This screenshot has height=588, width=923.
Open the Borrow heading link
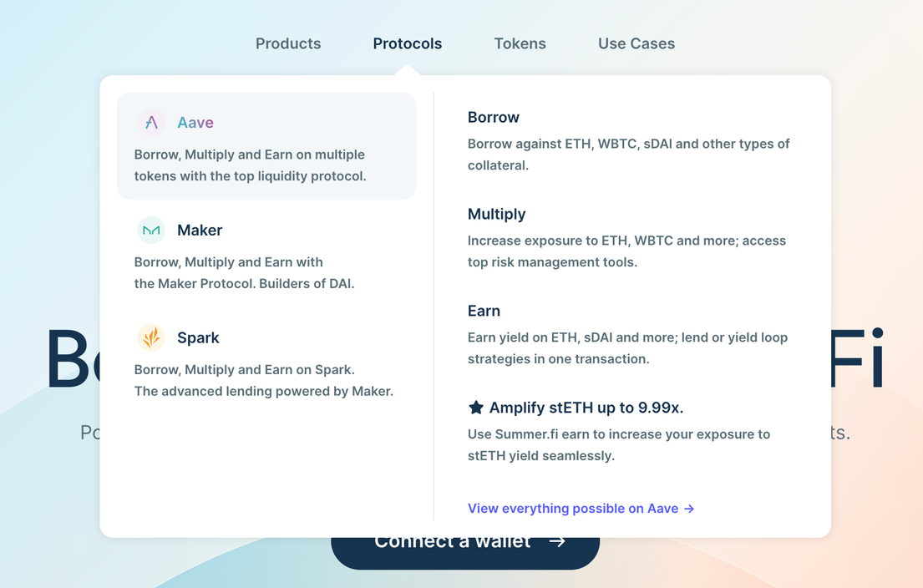click(x=494, y=117)
